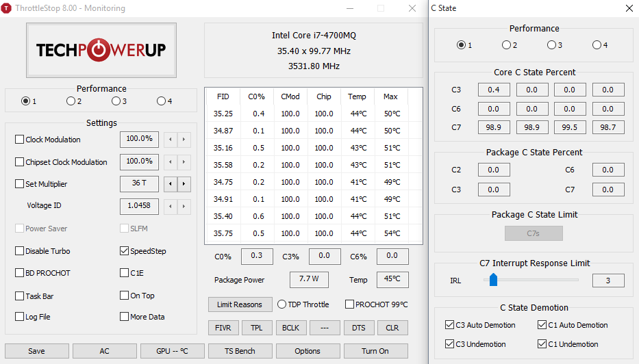
Task: Check the Disable Turbo option
Action: (x=19, y=251)
